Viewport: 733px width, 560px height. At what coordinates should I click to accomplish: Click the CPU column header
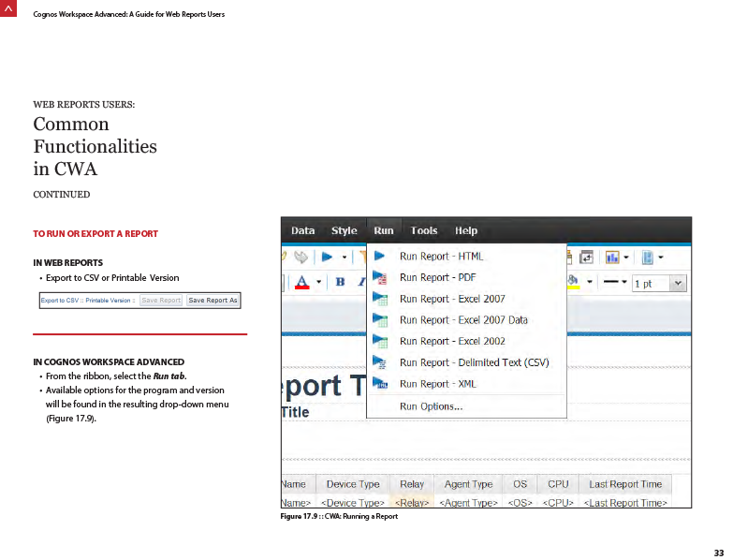(x=558, y=484)
